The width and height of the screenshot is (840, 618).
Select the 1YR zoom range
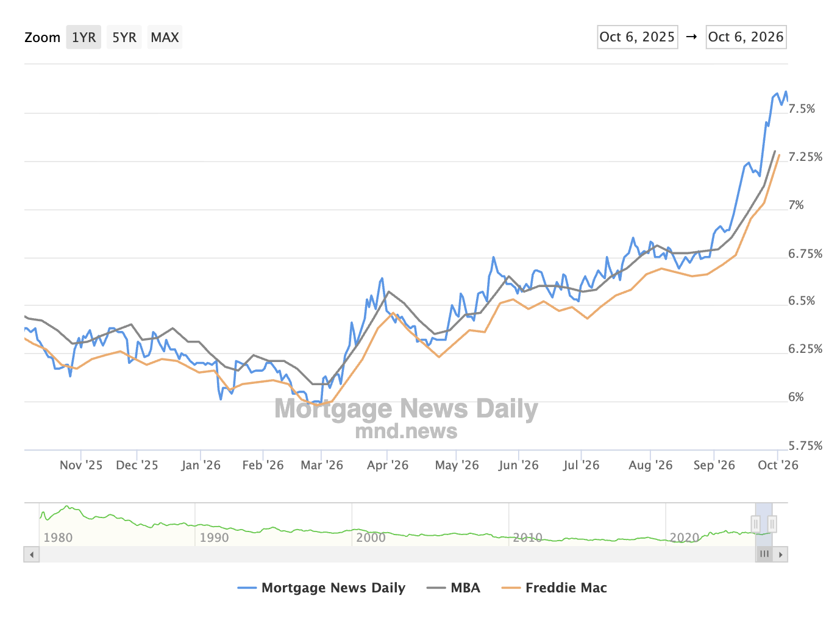point(84,37)
